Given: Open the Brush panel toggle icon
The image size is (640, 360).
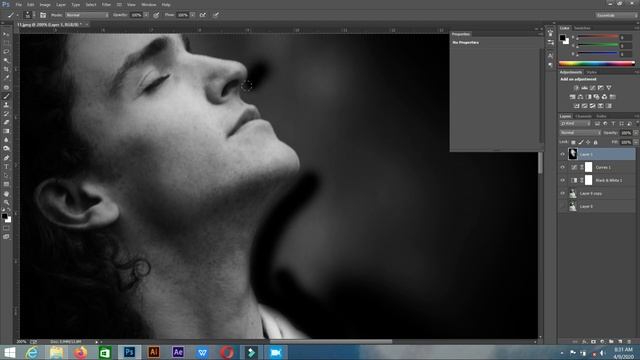Looking at the screenshot, I should point(43,15).
